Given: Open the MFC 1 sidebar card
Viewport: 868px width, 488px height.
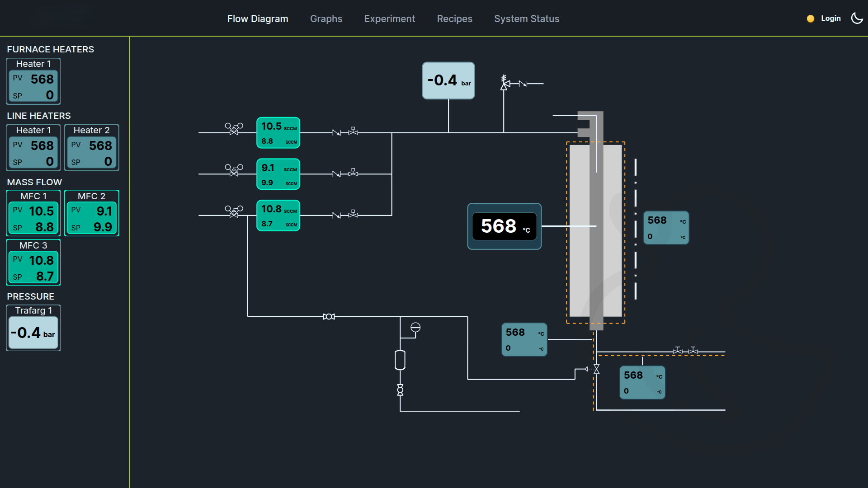Looking at the screenshot, I should pos(33,213).
